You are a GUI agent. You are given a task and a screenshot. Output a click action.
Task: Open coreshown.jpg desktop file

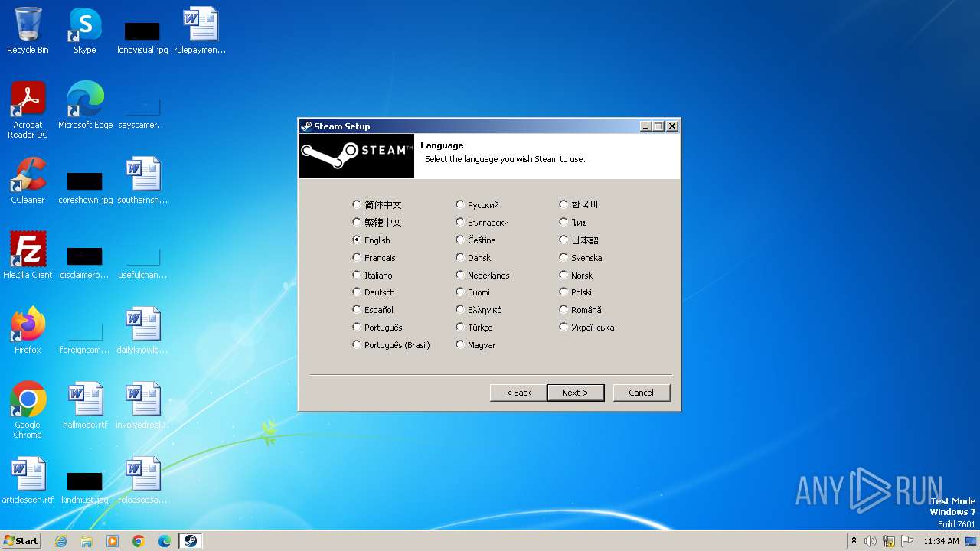click(x=85, y=187)
